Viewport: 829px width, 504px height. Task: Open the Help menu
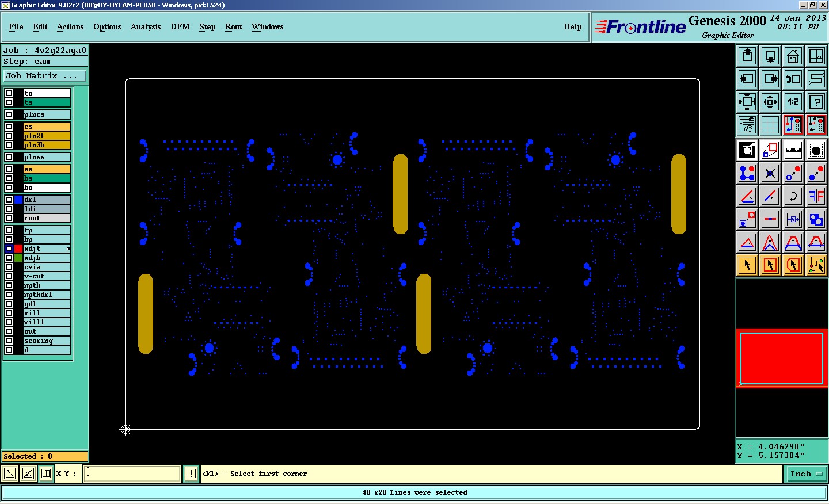573,27
